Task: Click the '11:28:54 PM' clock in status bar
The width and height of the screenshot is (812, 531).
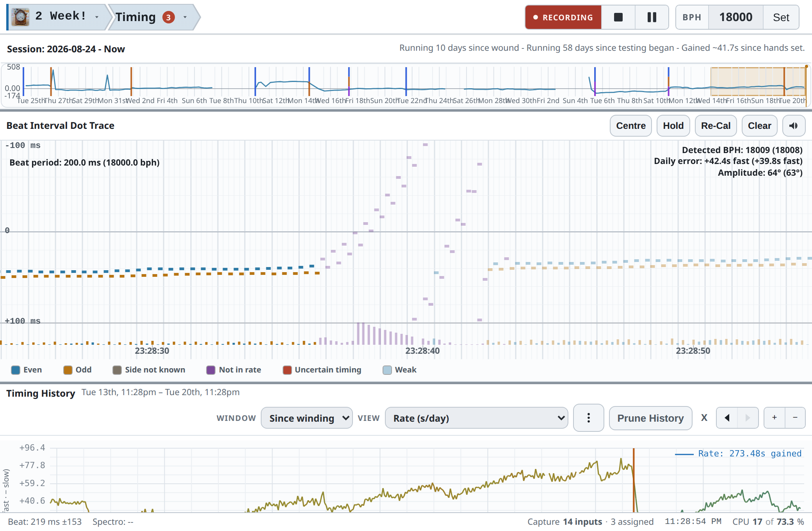Action: [x=693, y=522]
